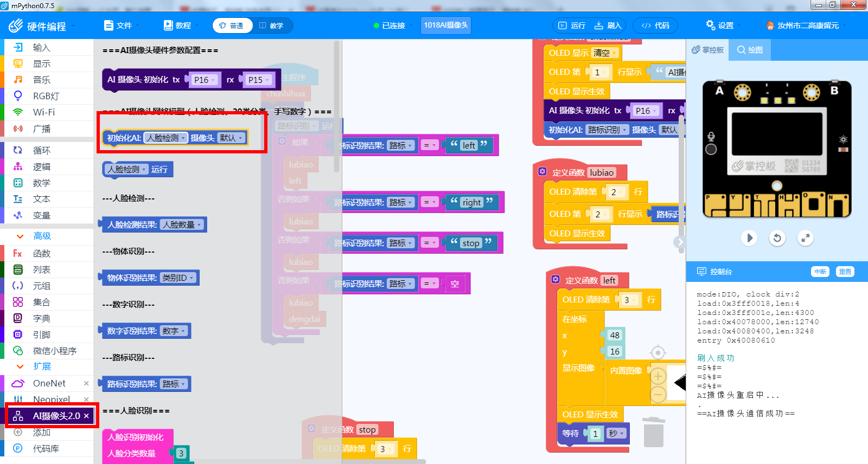The width and height of the screenshot is (868, 464).
Task: Remove the OneNet extension with its X
Action: tap(86, 383)
